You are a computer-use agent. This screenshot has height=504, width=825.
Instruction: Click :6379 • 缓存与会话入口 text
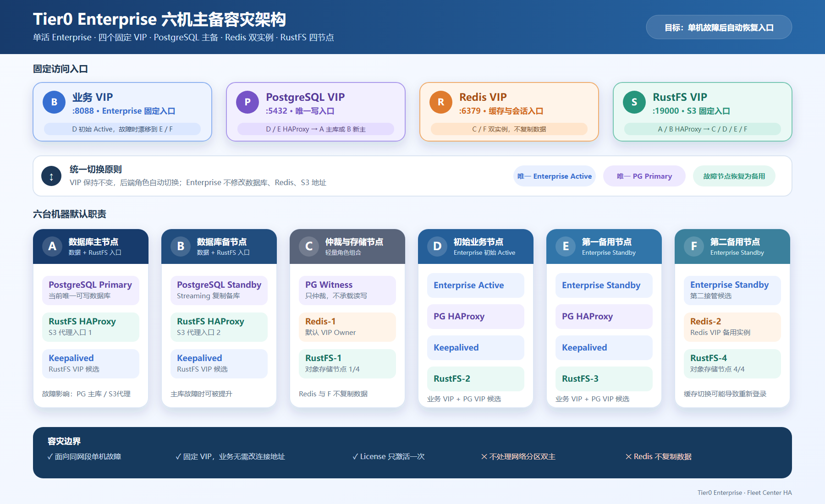click(x=501, y=111)
